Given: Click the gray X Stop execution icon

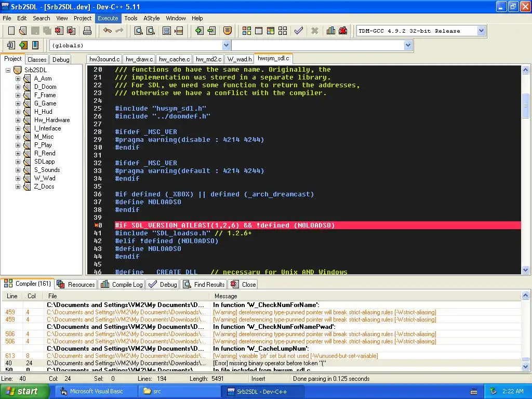Looking at the screenshot, I should click(314, 31).
